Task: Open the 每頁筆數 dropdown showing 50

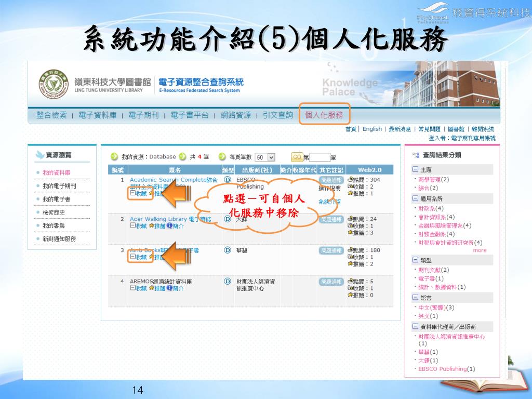Action: (265, 157)
